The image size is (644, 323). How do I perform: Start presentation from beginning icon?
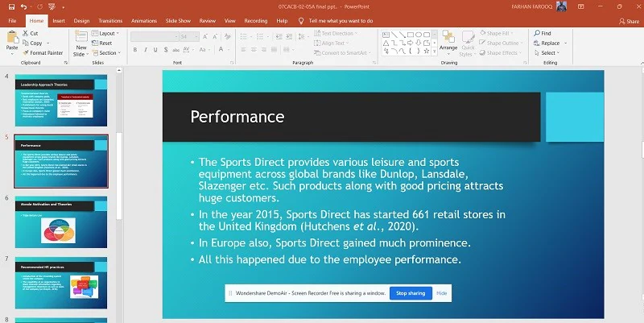pyautogui.click(x=52, y=6)
